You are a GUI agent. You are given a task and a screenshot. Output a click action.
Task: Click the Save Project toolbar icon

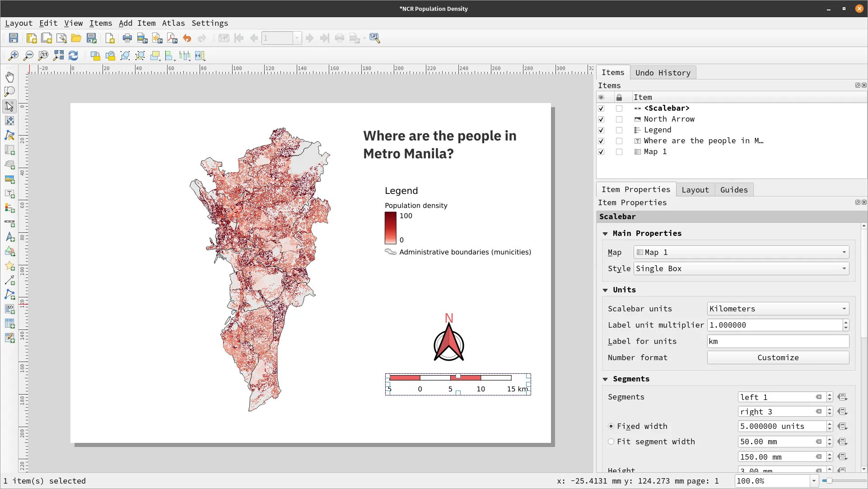[14, 38]
